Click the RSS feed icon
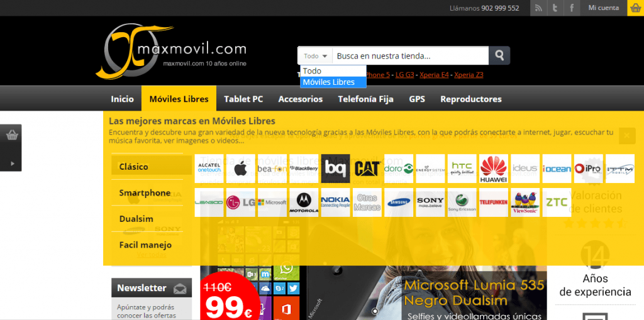The width and height of the screenshot is (644, 320). [538, 8]
